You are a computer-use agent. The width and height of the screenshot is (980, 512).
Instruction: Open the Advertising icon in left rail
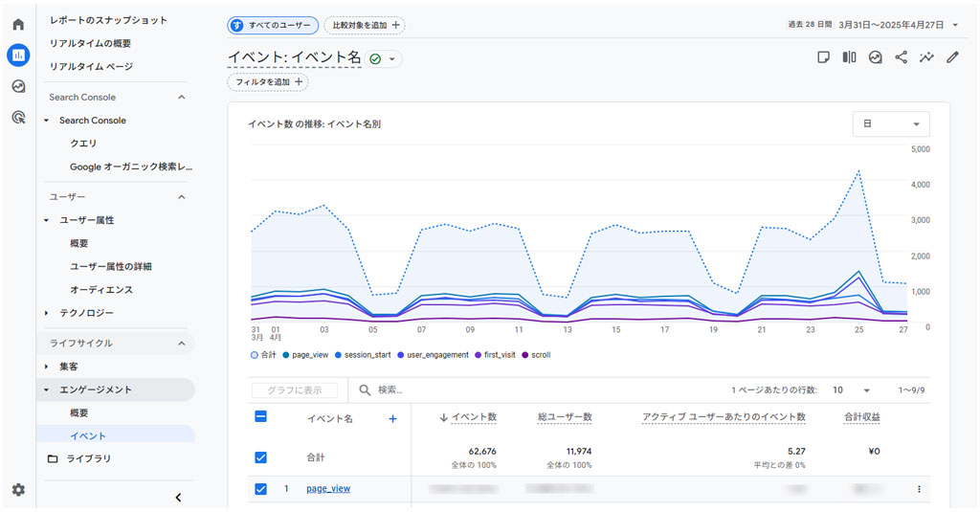[19, 117]
